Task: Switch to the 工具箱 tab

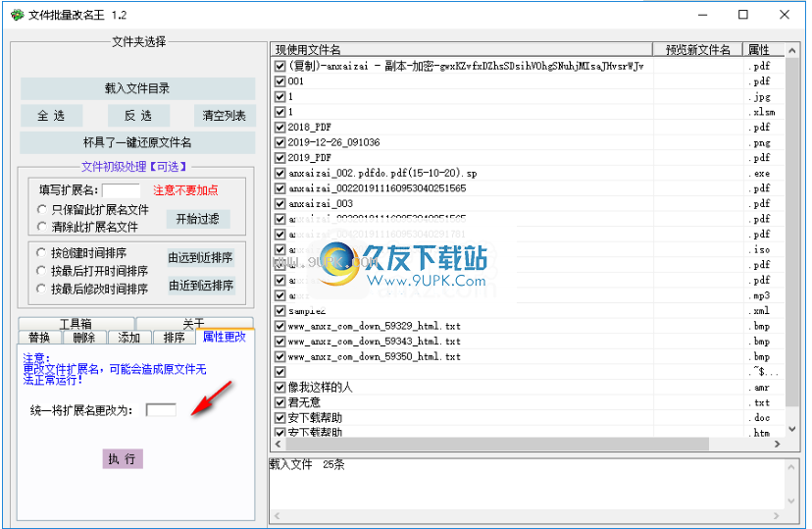Action: tap(76, 324)
